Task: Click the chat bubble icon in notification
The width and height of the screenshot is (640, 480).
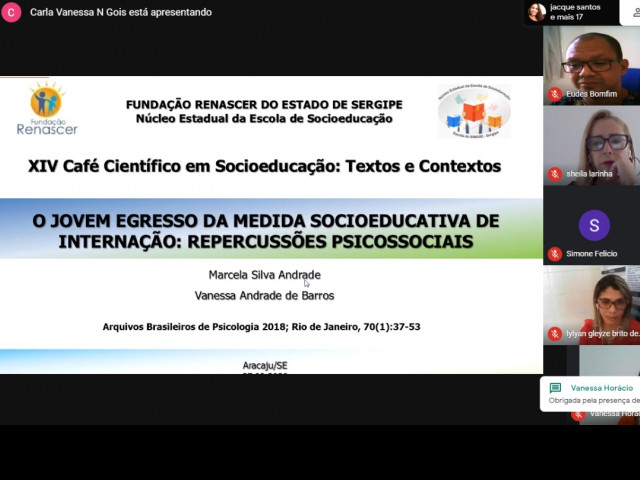Action: (x=555, y=388)
